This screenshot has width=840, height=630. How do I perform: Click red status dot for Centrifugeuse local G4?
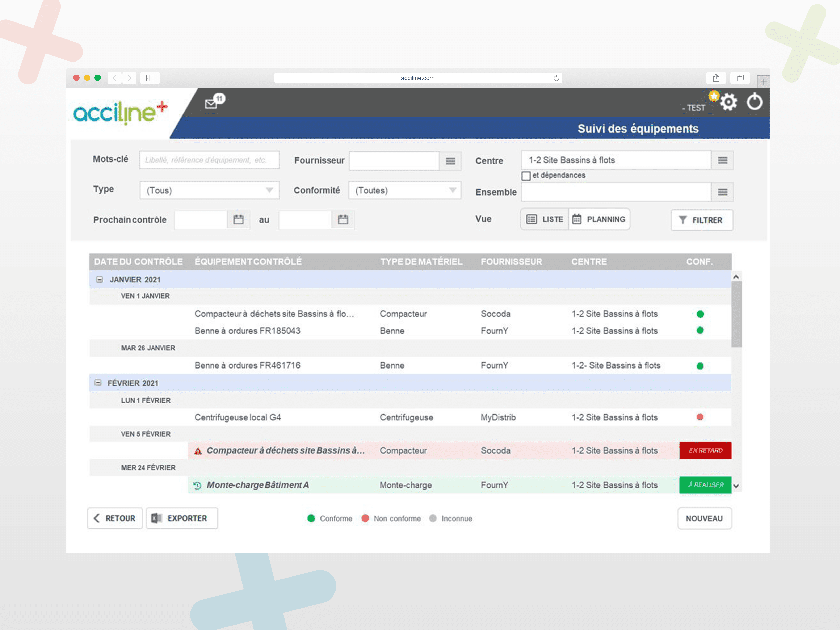(x=700, y=417)
